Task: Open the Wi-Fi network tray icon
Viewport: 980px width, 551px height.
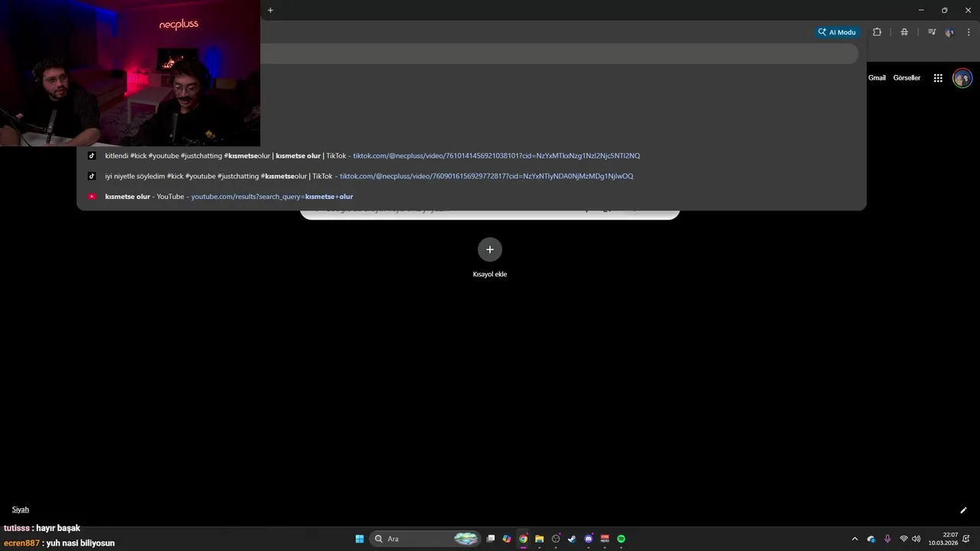Action: (903, 539)
